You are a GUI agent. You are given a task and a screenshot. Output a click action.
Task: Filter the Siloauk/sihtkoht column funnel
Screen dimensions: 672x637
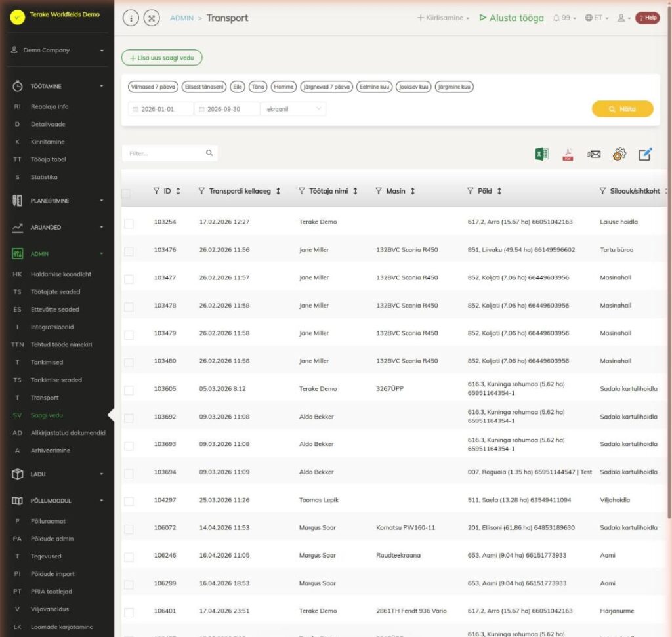pos(602,191)
